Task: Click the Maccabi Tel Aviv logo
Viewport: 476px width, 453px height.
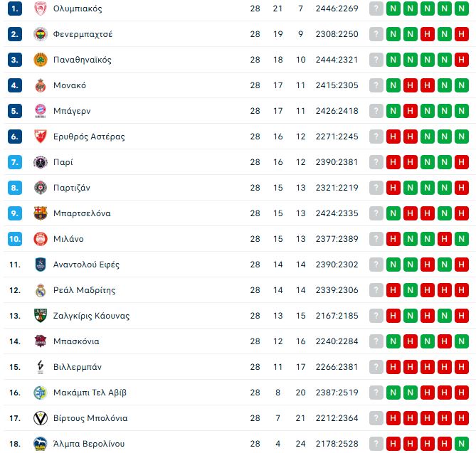Action: [x=40, y=393]
